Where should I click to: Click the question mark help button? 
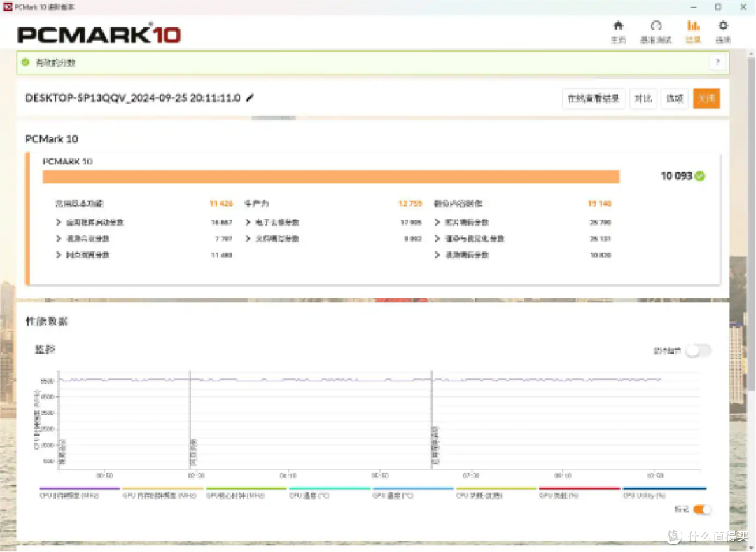(x=717, y=62)
